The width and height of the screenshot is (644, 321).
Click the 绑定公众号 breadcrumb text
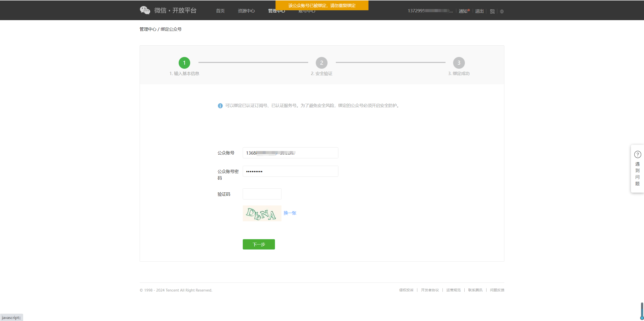click(x=171, y=29)
